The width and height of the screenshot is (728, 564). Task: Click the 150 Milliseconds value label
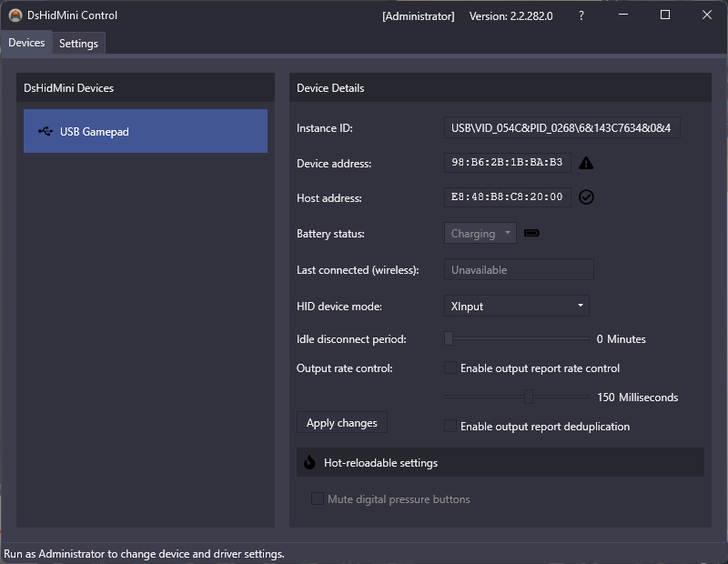[638, 398]
